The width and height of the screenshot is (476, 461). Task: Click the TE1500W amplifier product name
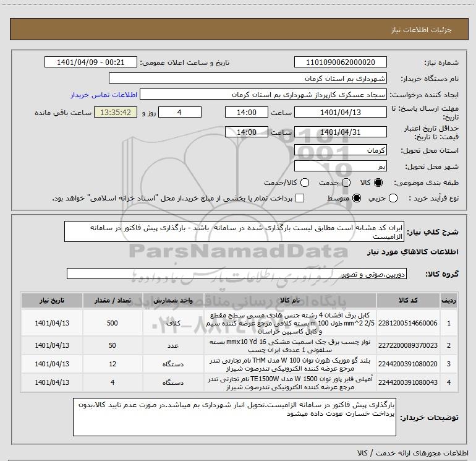(290, 382)
